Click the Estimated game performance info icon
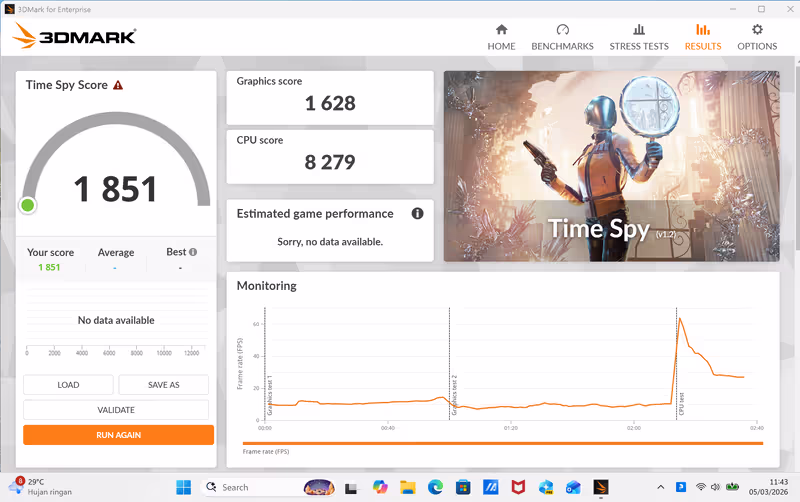The height and width of the screenshot is (502, 800). pos(417,213)
